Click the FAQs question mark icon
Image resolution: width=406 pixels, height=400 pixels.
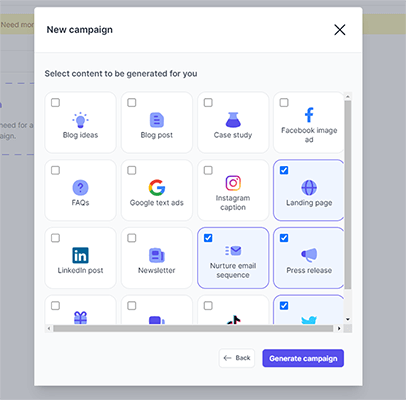[x=80, y=188]
